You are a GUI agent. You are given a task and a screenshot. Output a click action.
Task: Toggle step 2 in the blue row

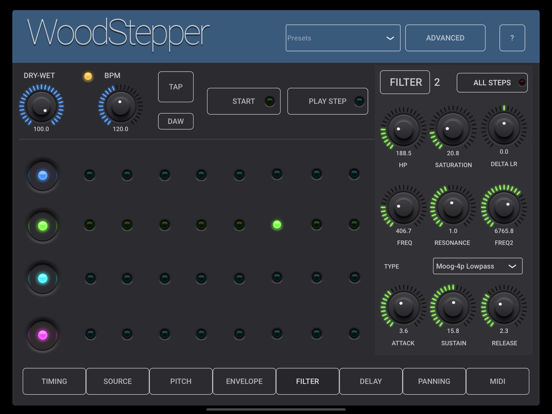[x=127, y=175]
